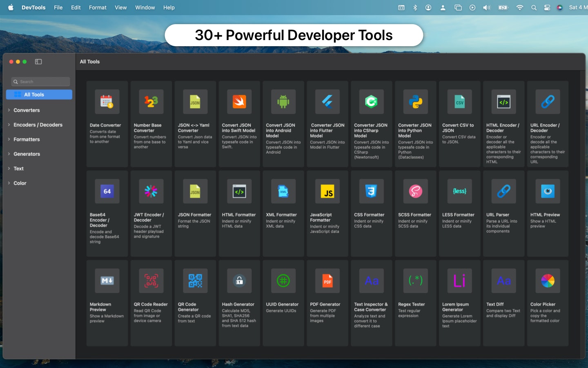Open Base64 Encoder / Decoder icon
The height and width of the screenshot is (368, 588).
pos(107,191)
